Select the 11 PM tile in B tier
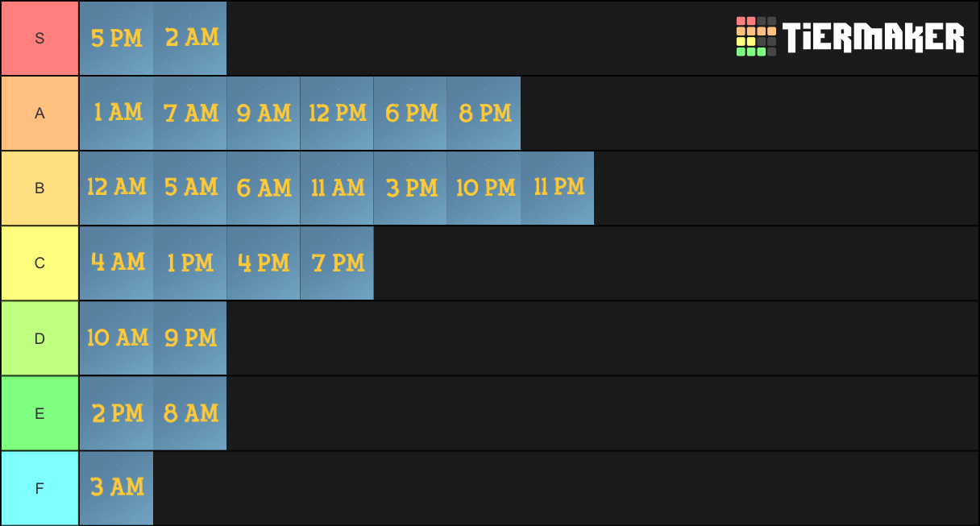This screenshot has width=980, height=526. tap(557, 188)
